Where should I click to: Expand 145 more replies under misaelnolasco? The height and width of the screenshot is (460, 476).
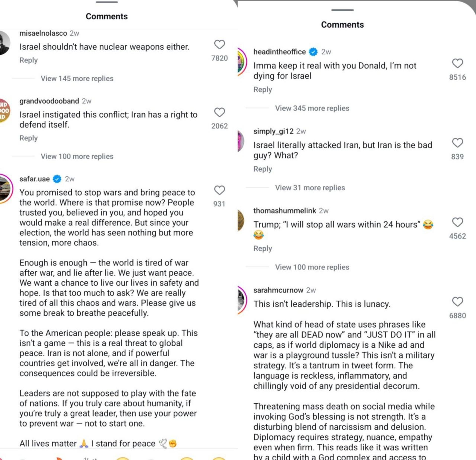(77, 78)
